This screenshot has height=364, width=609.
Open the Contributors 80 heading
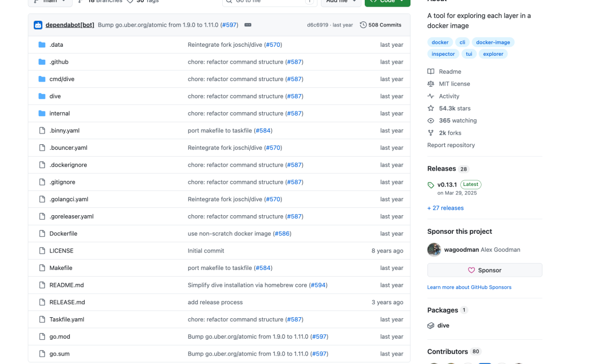(453, 352)
